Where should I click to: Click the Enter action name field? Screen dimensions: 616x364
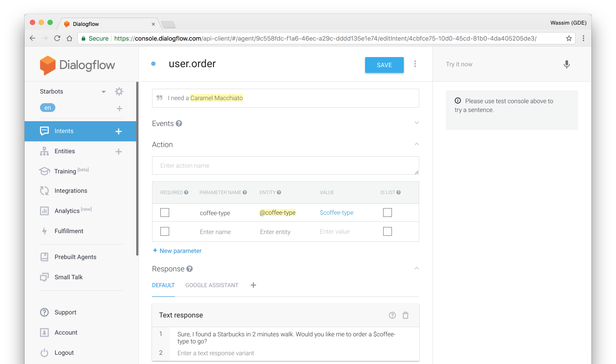286,166
